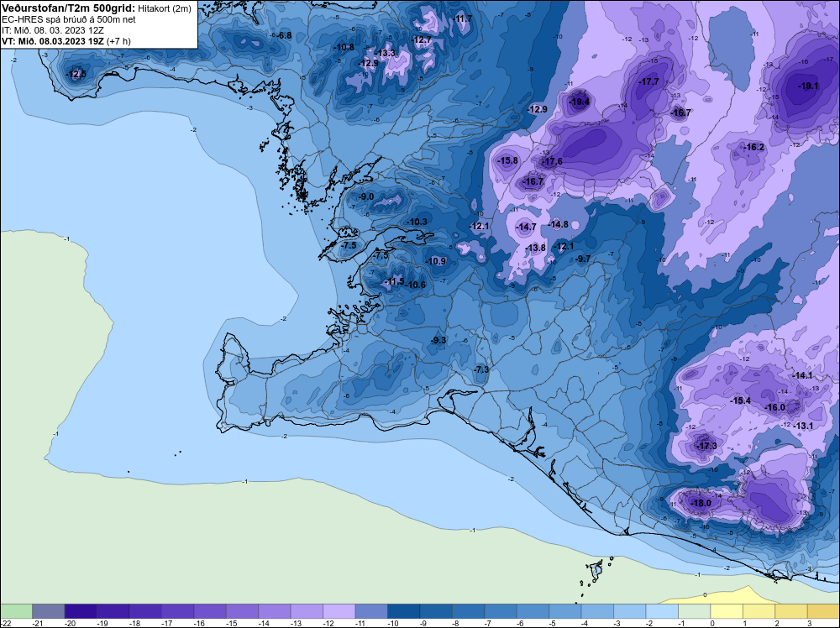This screenshot has width=840, height=628.
Task: Click the -17.3 temperature label
Action: click(x=706, y=446)
